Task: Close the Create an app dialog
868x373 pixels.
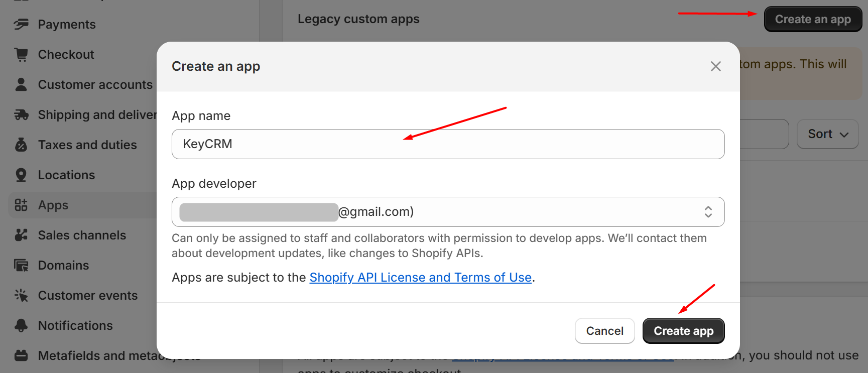Action: click(716, 66)
